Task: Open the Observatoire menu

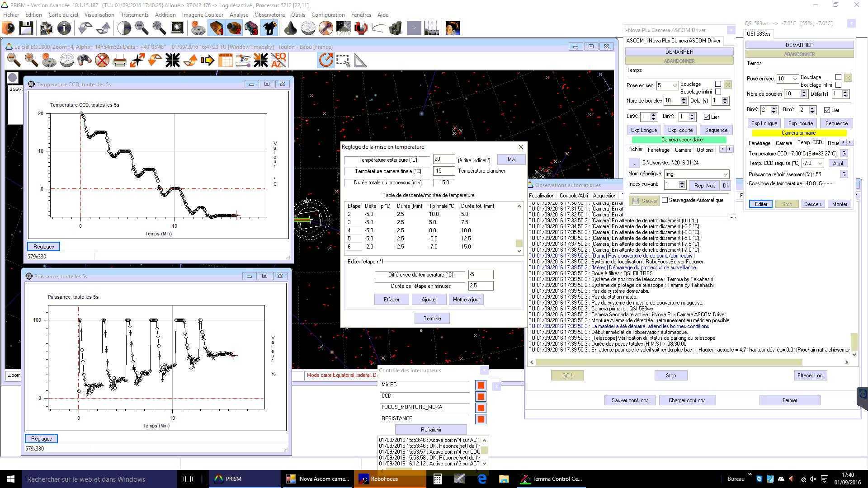Action: (269, 14)
